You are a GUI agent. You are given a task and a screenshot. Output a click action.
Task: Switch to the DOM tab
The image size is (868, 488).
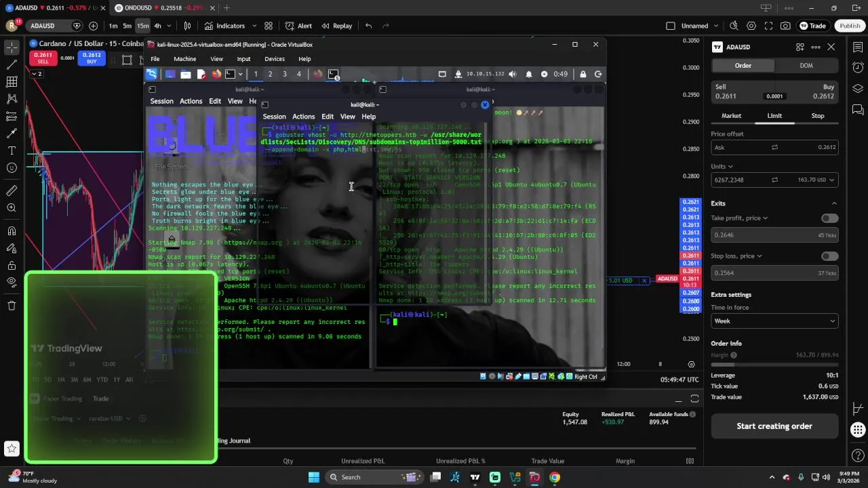click(x=806, y=66)
